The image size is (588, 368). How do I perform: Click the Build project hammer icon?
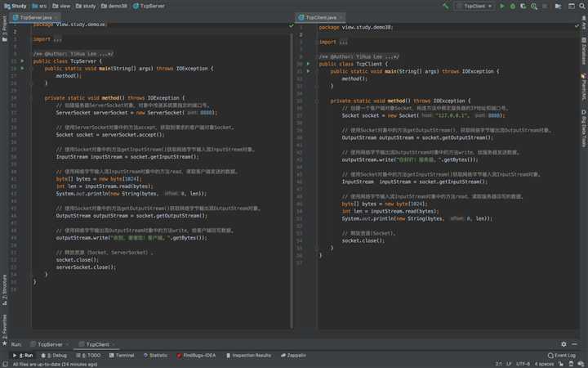point(446,6)
